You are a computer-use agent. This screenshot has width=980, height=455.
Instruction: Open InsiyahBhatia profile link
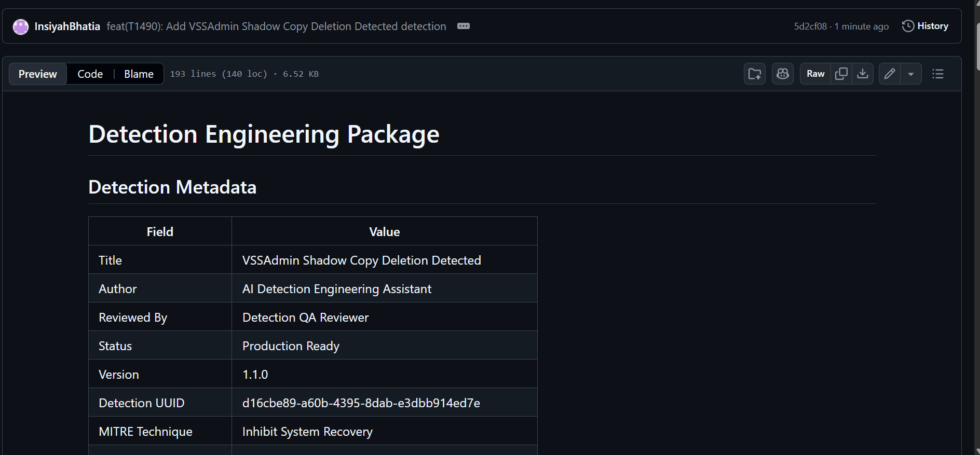tap(67, 26)
